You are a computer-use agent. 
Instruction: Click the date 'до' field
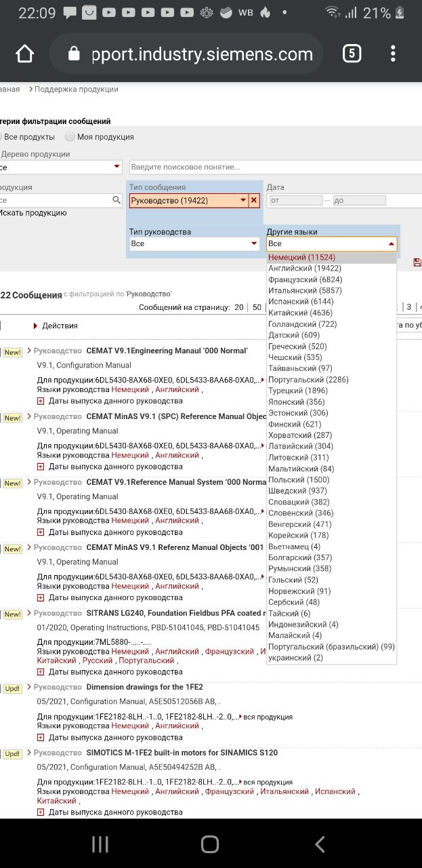pyautogui.click(x=359, y=201)
